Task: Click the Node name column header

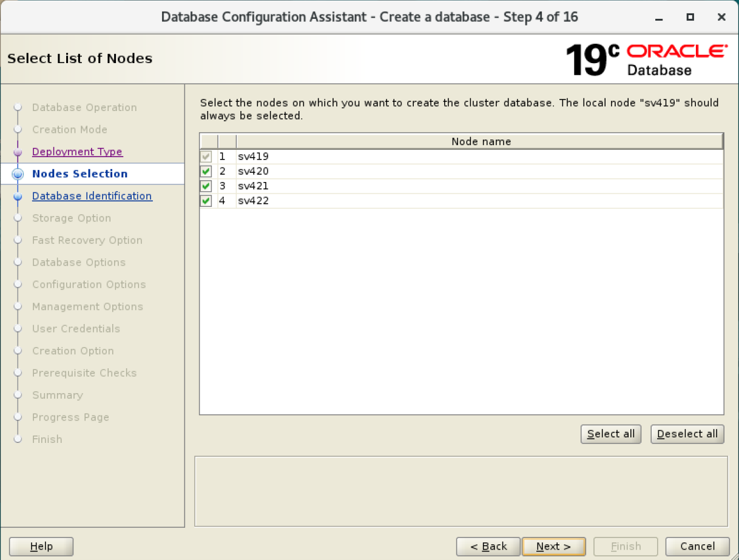Action: click(x=480, y=141)
